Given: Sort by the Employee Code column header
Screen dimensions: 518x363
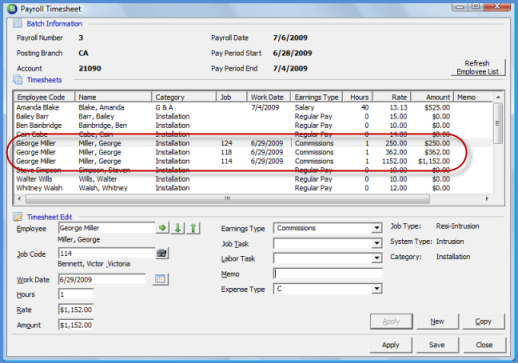Looking at the screenshot, I should pyautogui.click(x=44, y=97).
